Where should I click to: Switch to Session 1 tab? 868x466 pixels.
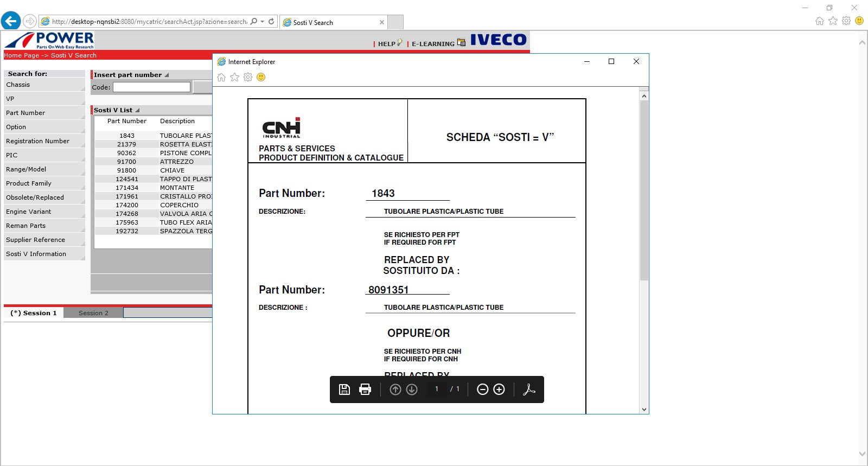34,313
